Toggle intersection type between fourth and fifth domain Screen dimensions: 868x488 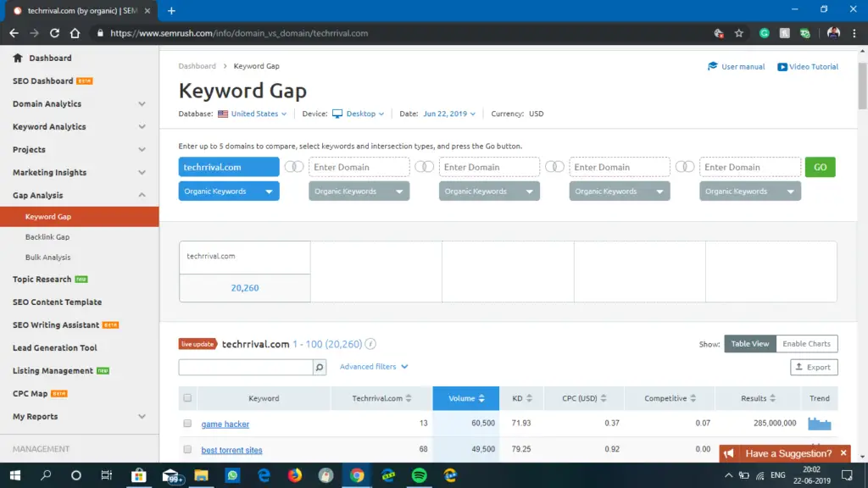click(x=685, y=167)
